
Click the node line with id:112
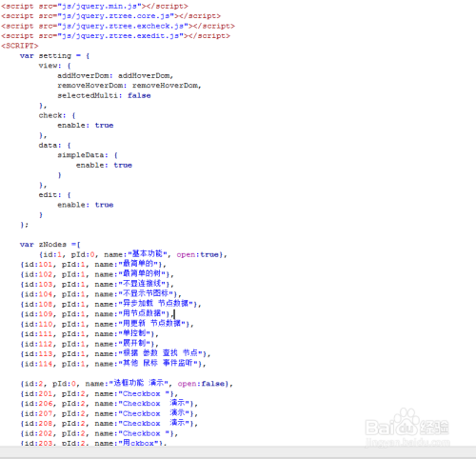pyautogui.click(x=89, y=344)
